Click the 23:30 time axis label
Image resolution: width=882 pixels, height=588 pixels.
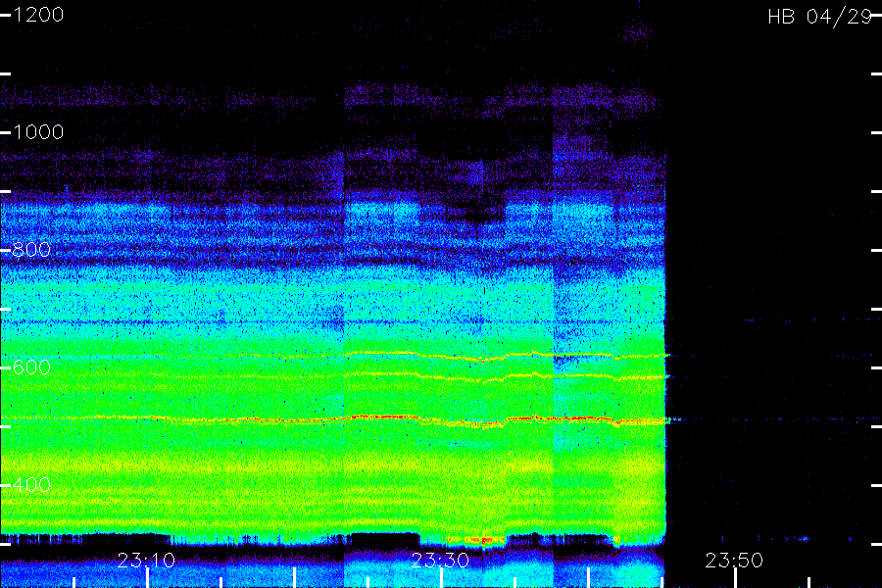click(x=440, y=561)
